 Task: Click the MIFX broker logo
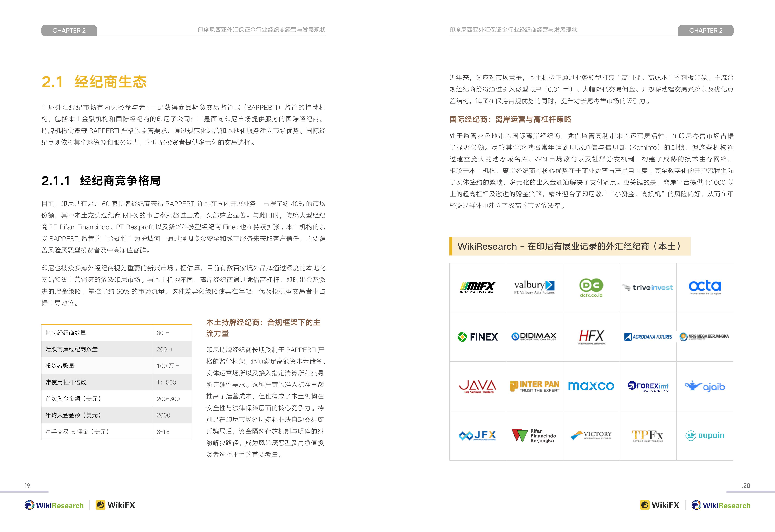click(x=477, y=287)
